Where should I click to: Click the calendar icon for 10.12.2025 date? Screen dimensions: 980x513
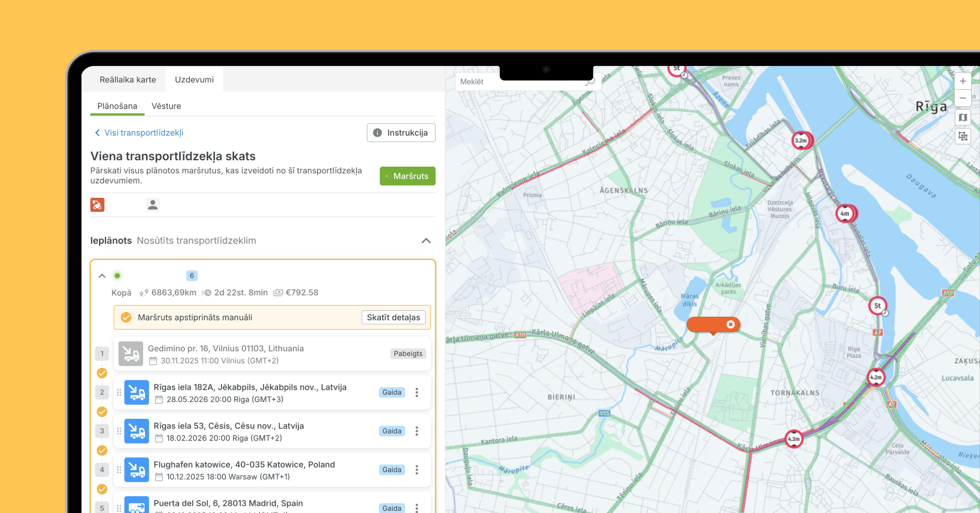(159, 477)
